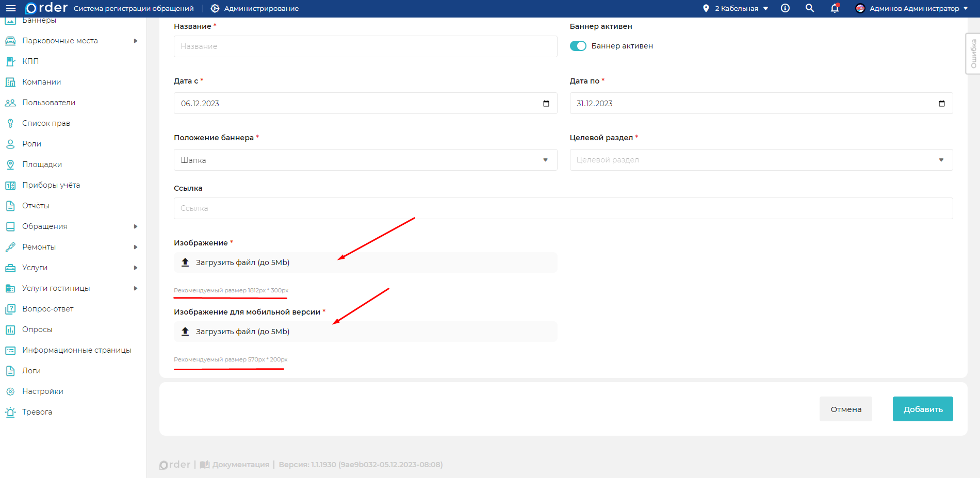Open the notifications bell icon

coord(835,8)
